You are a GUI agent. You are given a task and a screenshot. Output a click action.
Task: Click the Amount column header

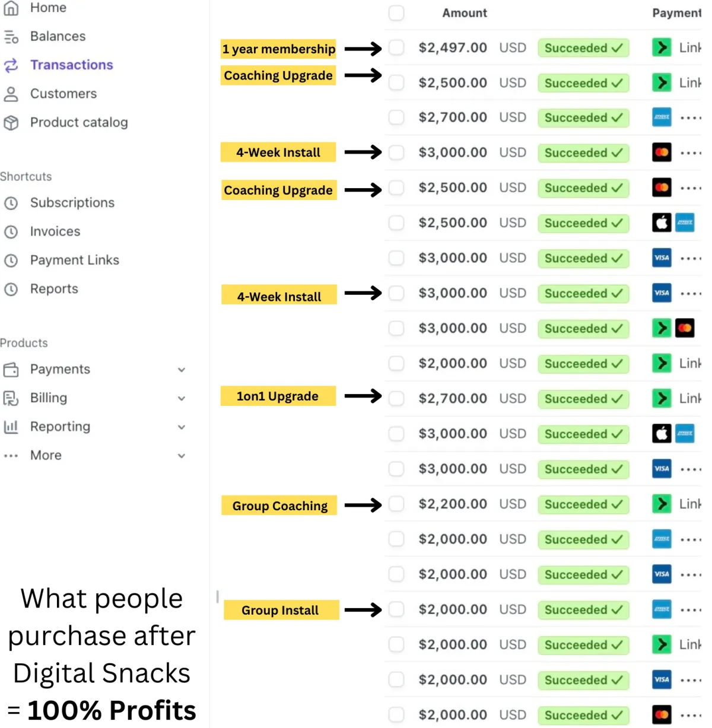[x=465, y=13]
